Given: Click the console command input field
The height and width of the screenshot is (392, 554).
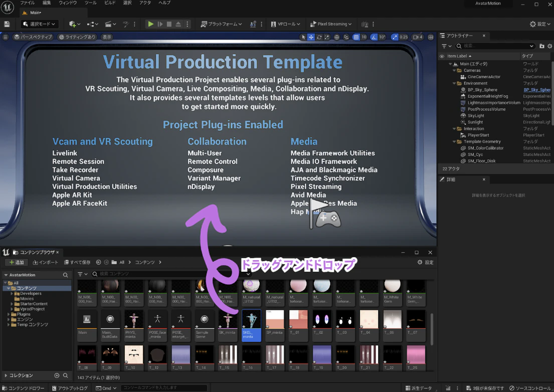Looking at the screenshot, I should pos(164,388).
